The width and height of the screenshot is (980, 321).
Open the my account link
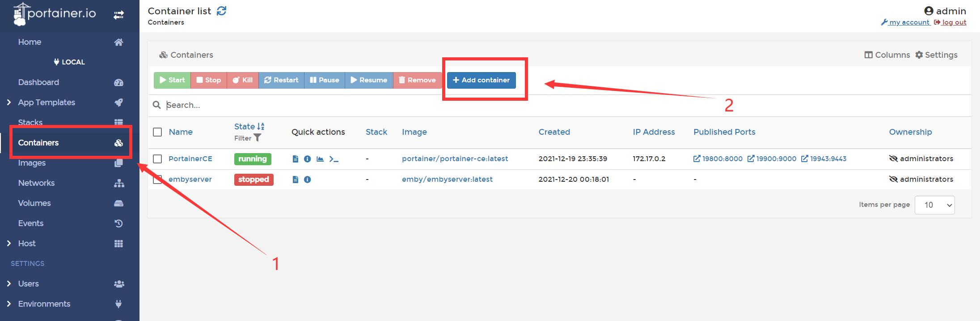(905, 22)
